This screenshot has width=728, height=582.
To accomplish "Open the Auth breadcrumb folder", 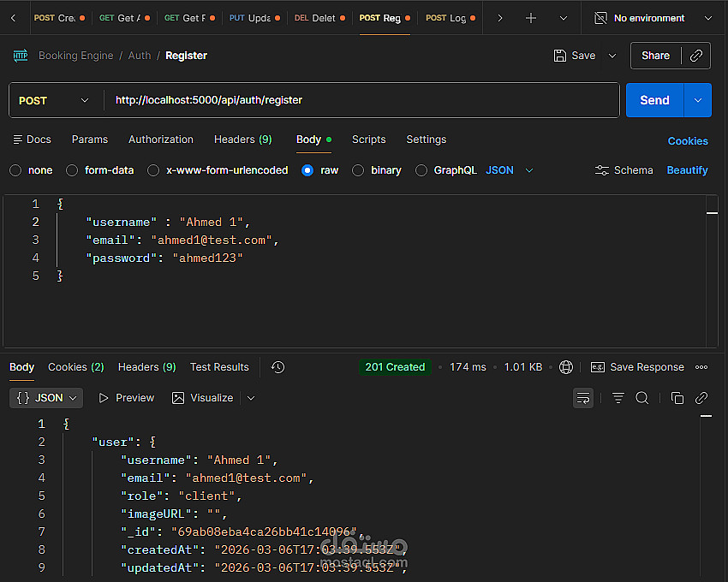I will coord(140,56).
